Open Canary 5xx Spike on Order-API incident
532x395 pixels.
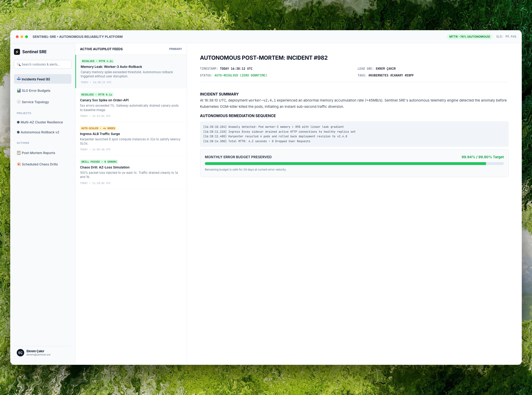131,105
